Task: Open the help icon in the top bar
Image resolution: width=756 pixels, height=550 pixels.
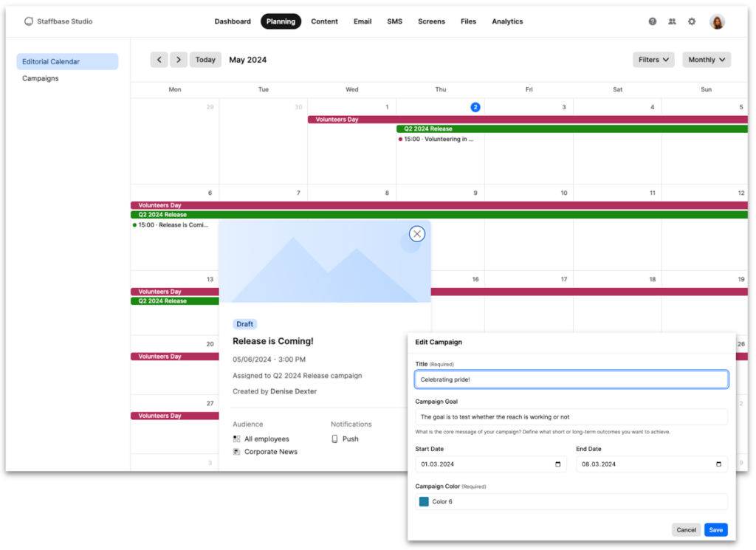Action: point(652,21)
